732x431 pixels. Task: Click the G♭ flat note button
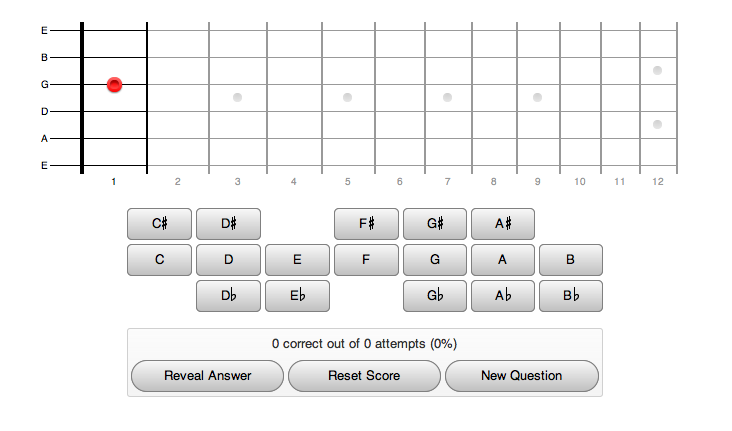(435, 296)
